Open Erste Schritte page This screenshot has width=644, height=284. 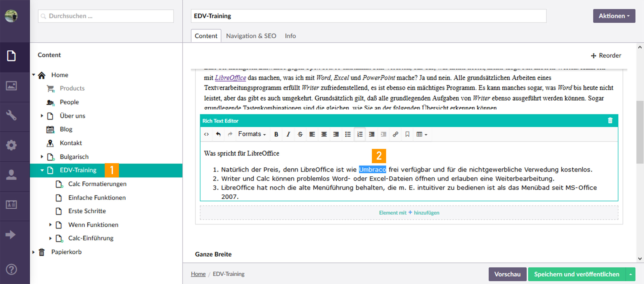[87, 211]
